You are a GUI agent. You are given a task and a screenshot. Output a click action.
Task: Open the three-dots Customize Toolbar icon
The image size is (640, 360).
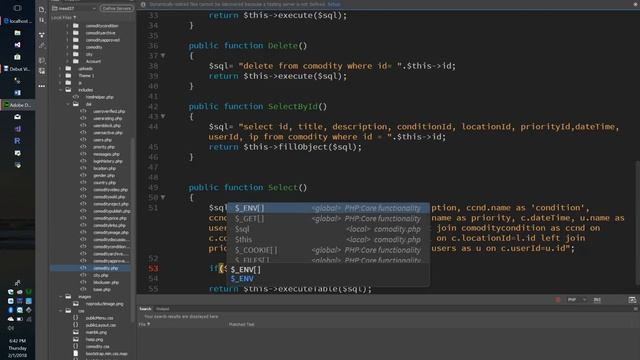point(42,86)
